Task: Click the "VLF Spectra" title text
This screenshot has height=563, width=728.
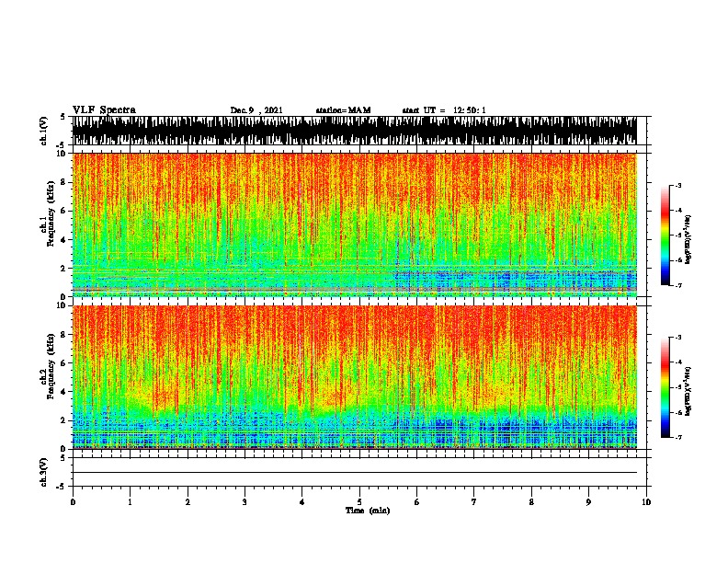Action: (x=105, y=110)
